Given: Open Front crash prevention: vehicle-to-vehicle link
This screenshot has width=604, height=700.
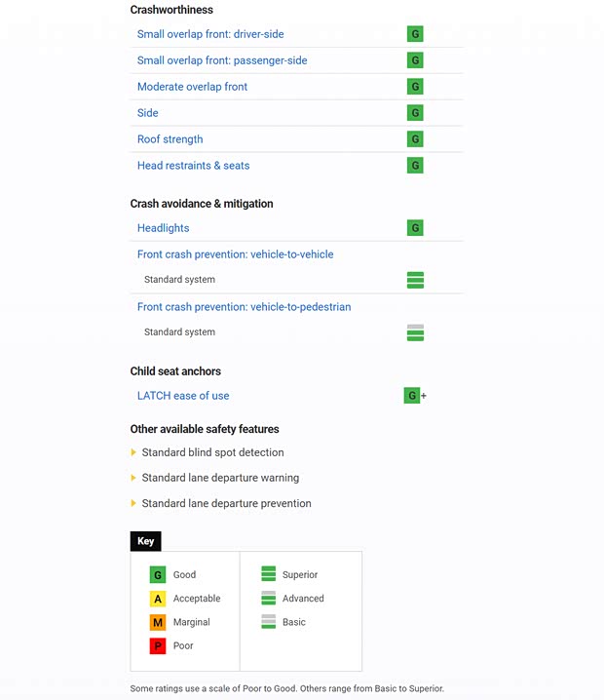Looking at the screenshot, I should tap(235, 254).
